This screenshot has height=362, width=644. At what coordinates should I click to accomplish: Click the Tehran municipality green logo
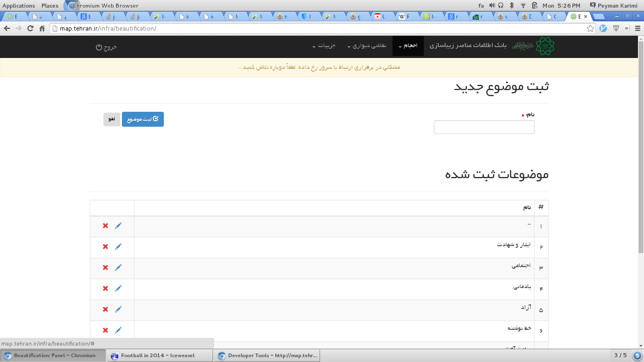click(x=545, y=46)
